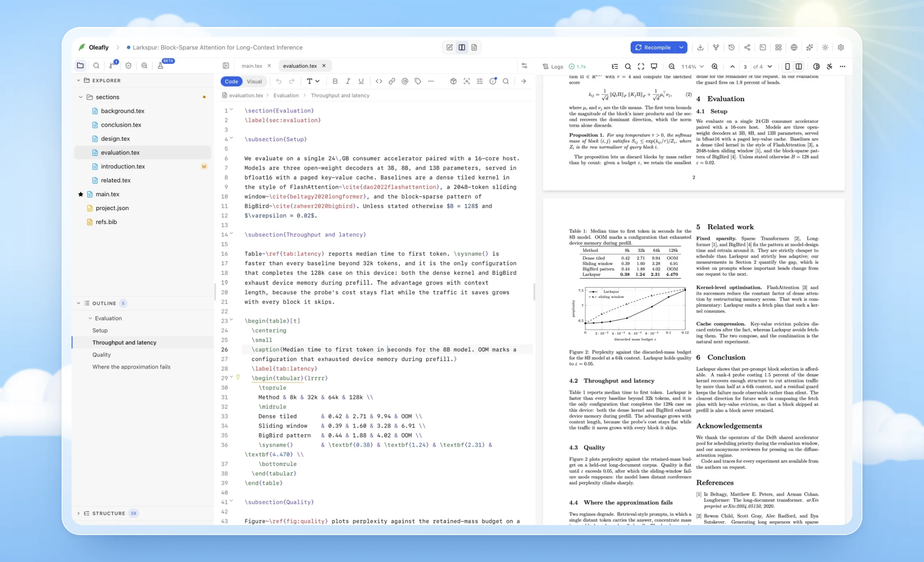This screenshot has height=562, width=924.
Task: Toggle bold formatting in the editor toolbar
Action: point(335,81)
